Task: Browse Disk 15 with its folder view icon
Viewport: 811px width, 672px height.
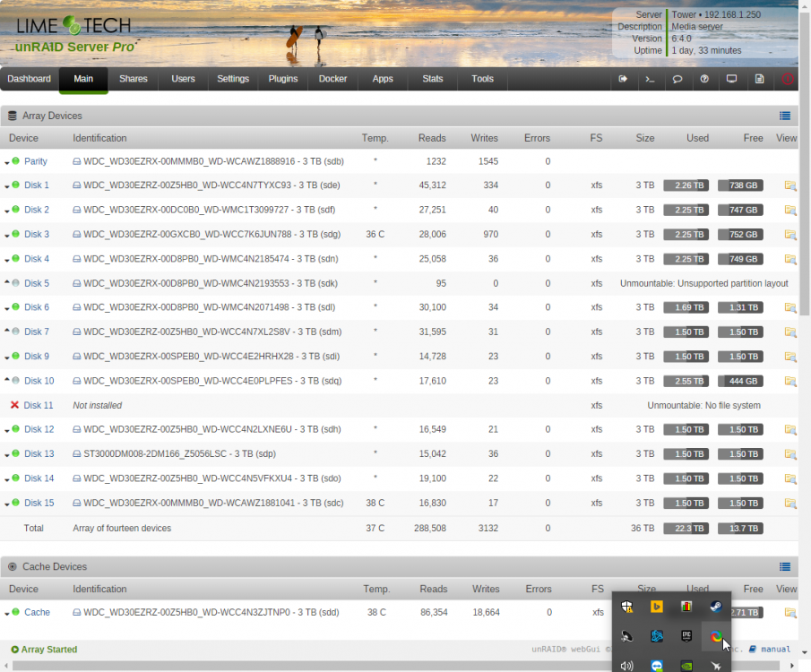Action: (790, 503)
